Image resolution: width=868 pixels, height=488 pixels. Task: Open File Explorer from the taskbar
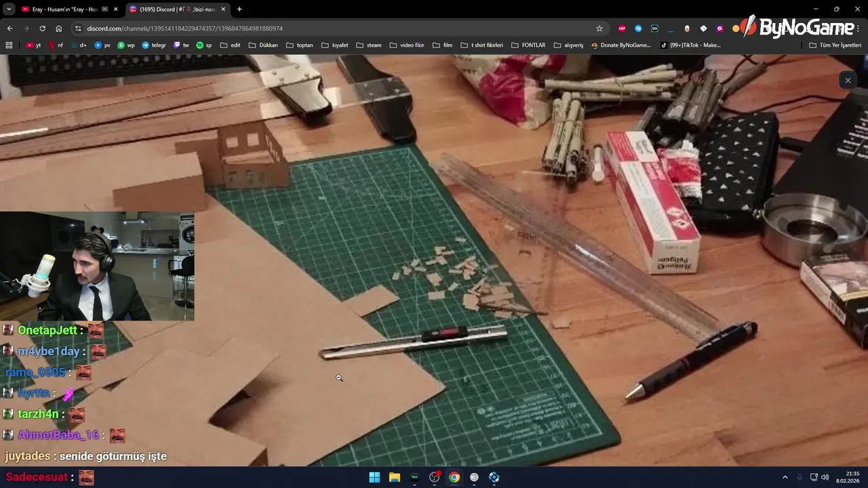coord(394,477)
